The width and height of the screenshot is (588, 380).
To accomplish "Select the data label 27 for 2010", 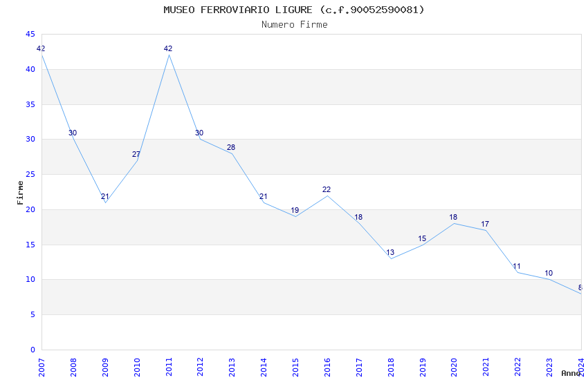I will click(x=136, y=154).
